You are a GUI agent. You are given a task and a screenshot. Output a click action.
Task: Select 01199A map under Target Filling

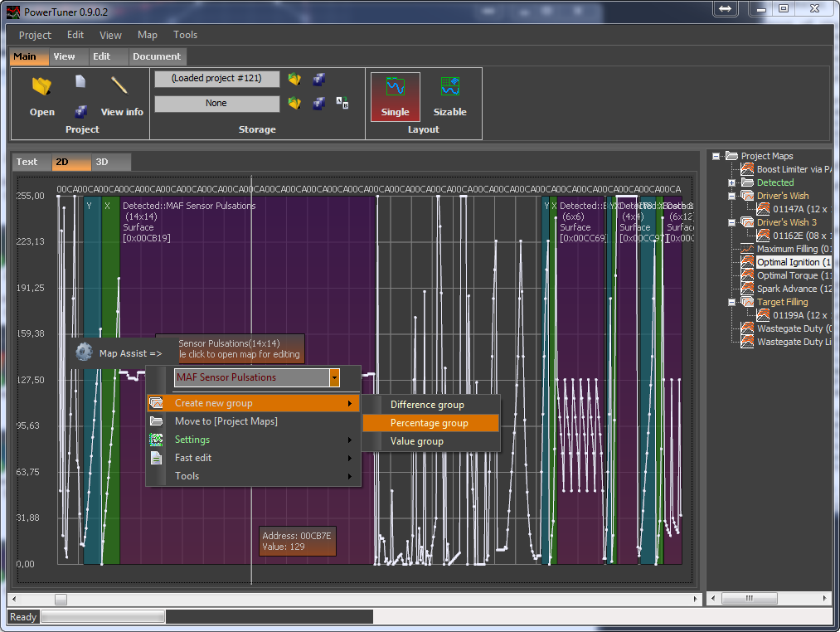coord(800,315)
